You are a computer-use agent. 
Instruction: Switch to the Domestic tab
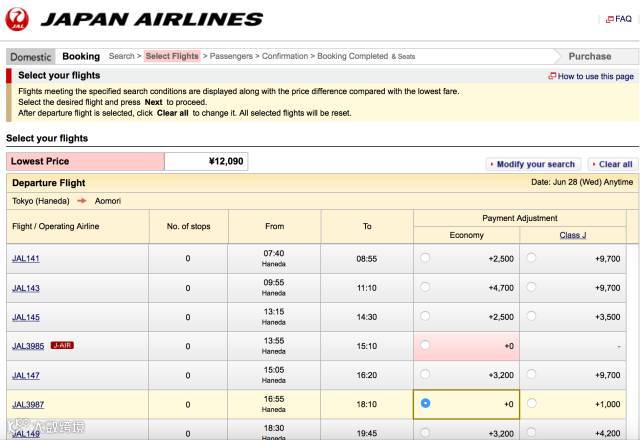point(30,57)
